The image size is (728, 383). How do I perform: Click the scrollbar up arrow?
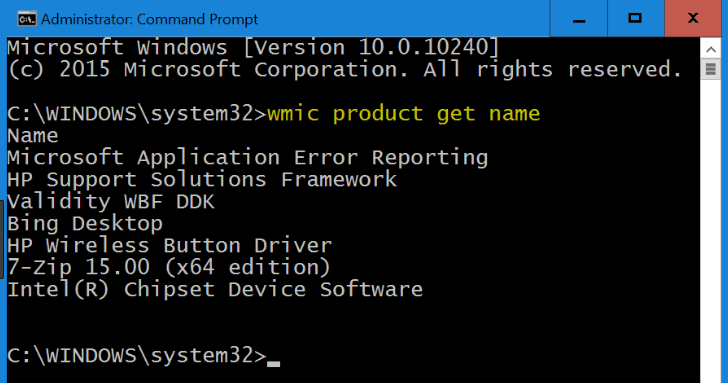coord(710,49)
